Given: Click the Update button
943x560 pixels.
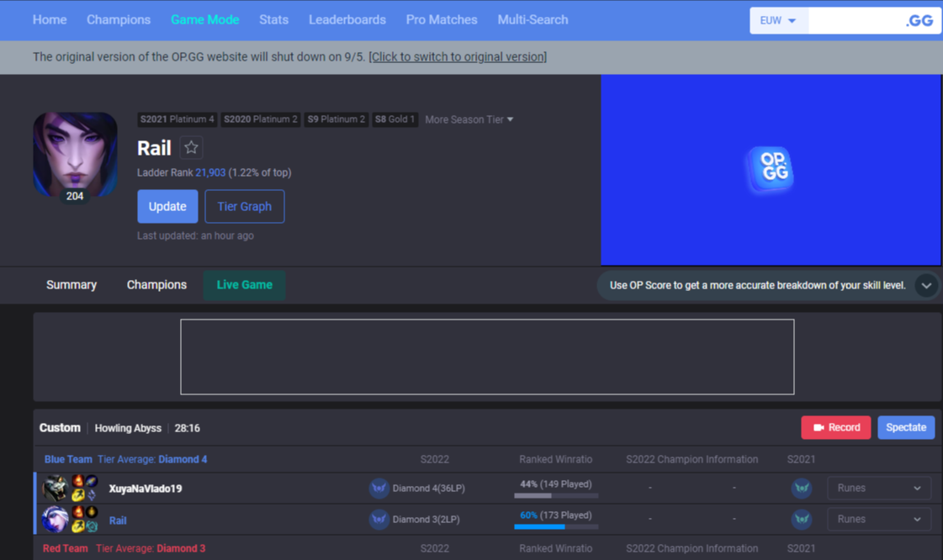Looking at the screenshot, I should (167, 206).
